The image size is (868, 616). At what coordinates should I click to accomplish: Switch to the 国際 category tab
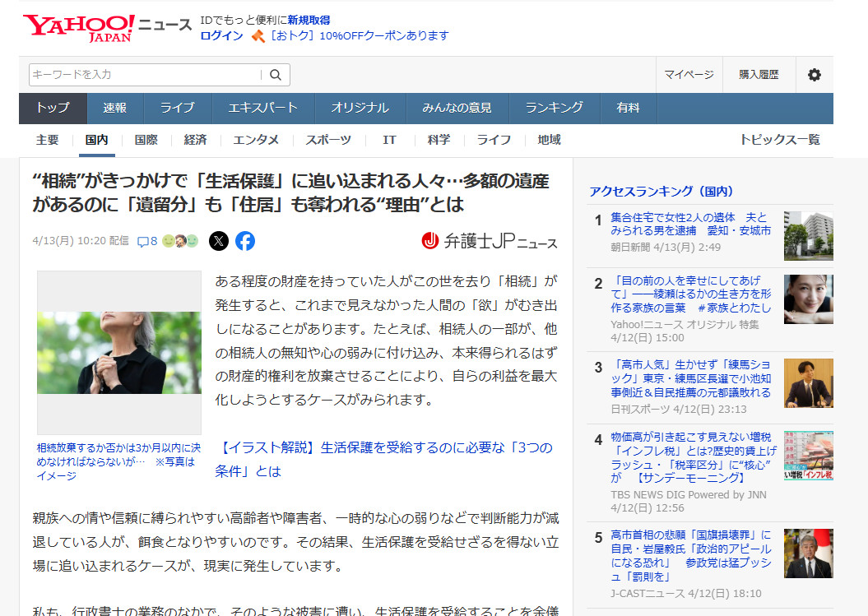tap(146, 140)
